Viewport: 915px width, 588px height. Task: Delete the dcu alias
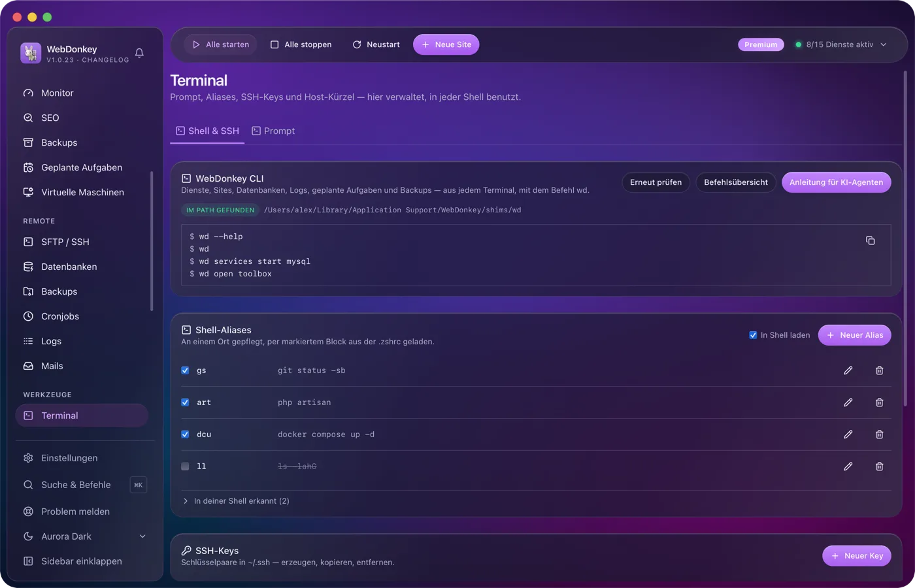click(879, 434)
